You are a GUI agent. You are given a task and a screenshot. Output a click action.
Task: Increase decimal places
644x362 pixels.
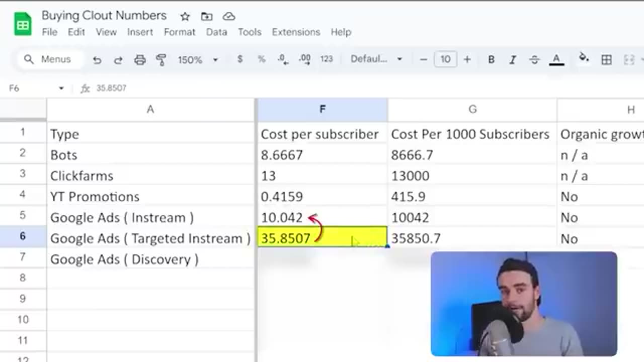pyautogui.click(x=305, y=59)
